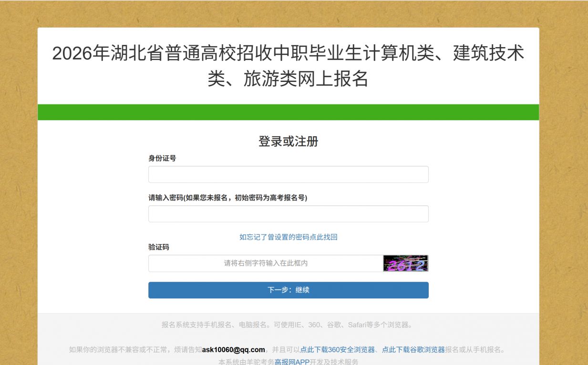Refresh the captcha image showing 2612
This screenshot has height=365, width=588.
pyautogui.click(x=405, y=264)
